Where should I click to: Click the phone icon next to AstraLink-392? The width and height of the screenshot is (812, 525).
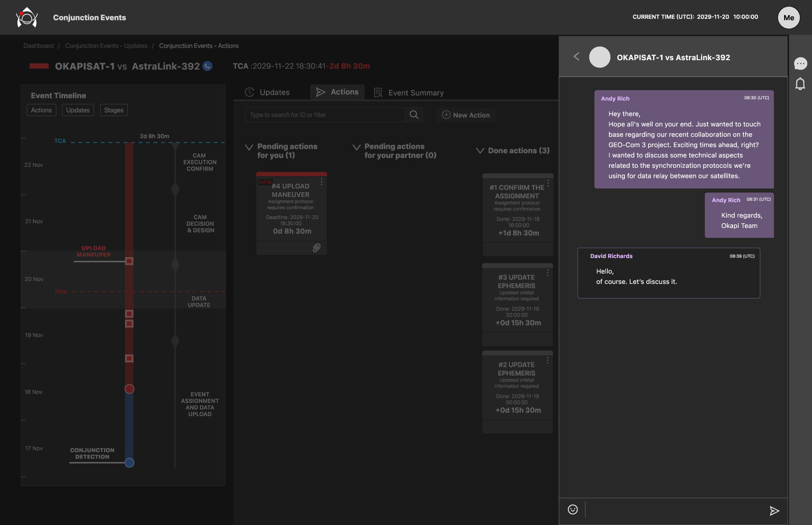coord(207,66)
